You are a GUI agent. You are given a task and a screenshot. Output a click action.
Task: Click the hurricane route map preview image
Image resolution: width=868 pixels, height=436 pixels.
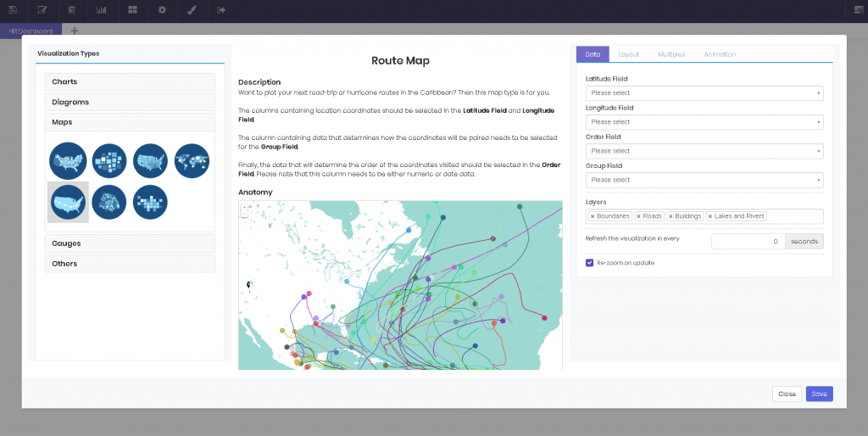pyautogui.click(x=400, y=285)
